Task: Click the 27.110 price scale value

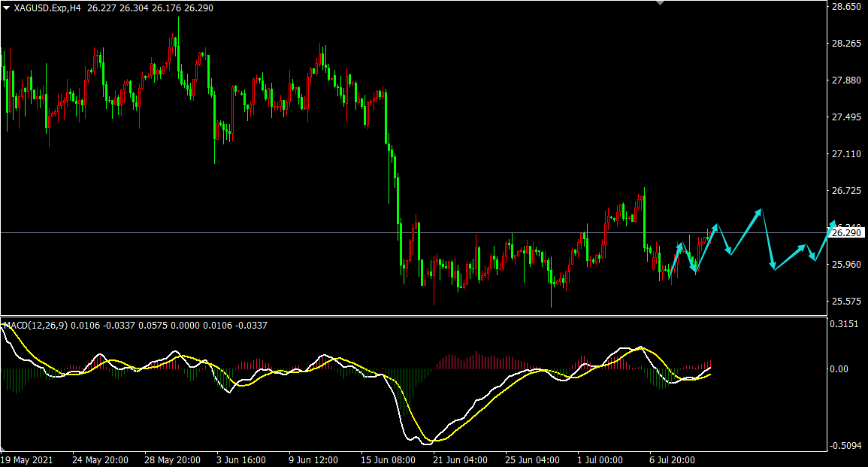Action: pyautogui.click(x=846, y=154)
